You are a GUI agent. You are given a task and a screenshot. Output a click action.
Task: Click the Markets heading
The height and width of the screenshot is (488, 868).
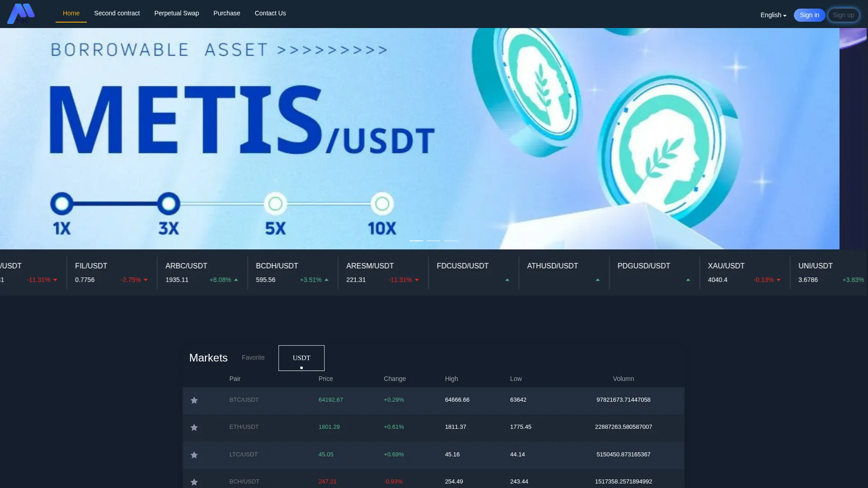(x=208, y=358)
